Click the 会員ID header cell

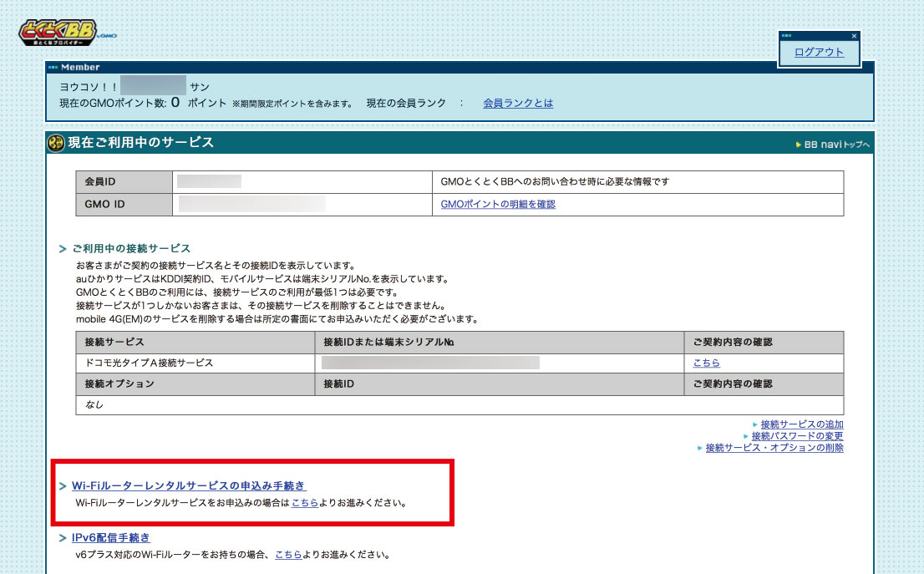[x=124, y=182]
